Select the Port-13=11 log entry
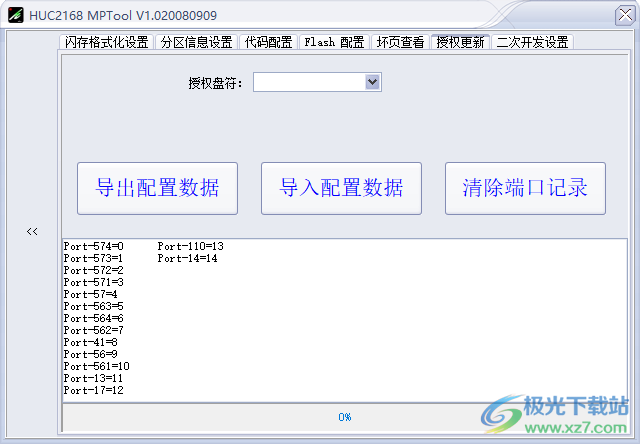The width and height of the screenshot is (640, 444). 93,378
